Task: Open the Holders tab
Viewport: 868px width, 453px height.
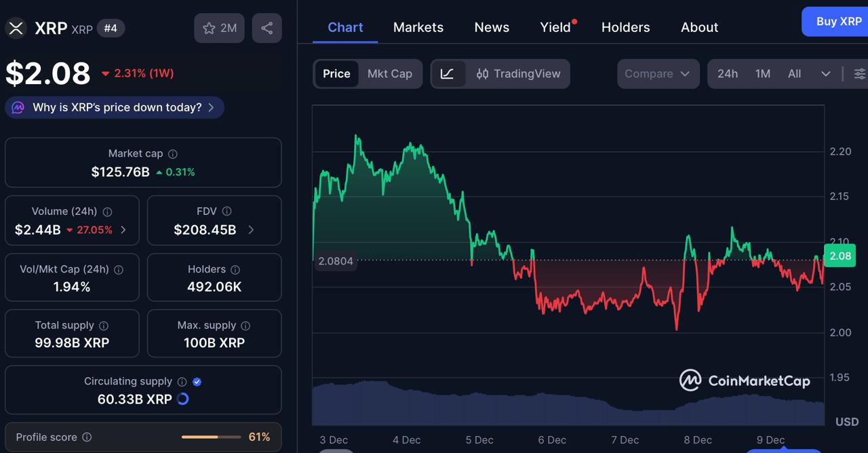Action: 625,27
